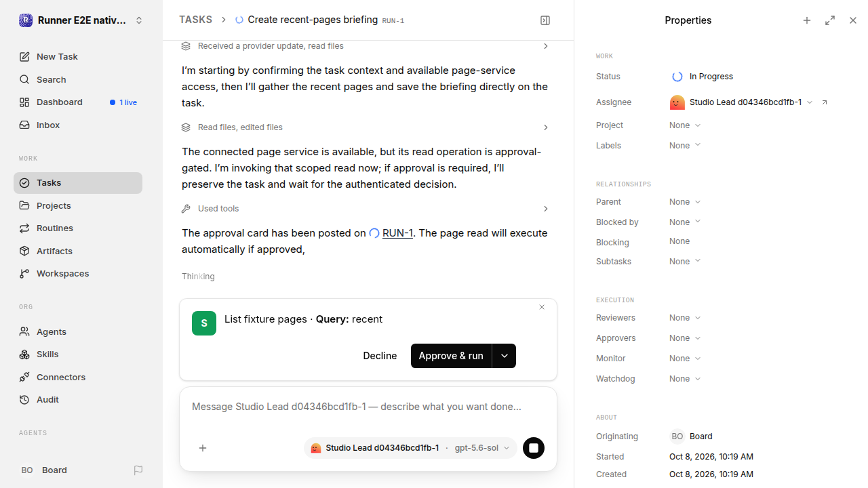868x488 pixels.
Task: Dismiss the approval card with X
Action: (542, 307)
